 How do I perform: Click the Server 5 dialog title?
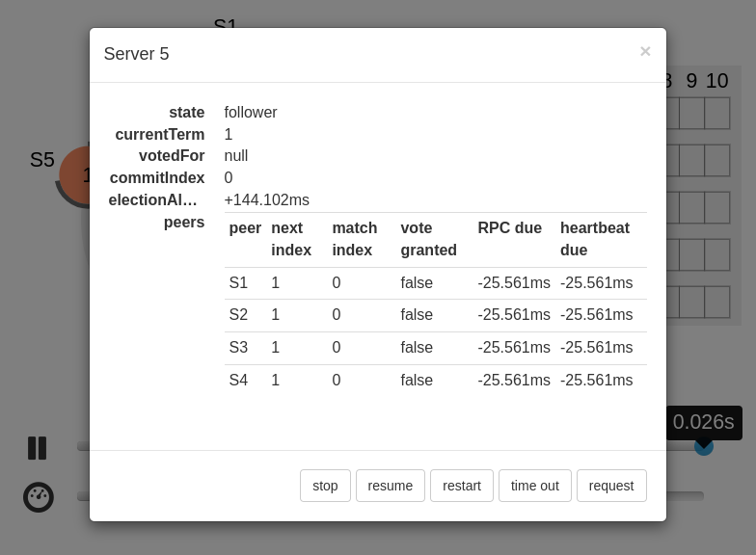click(137, 54)
